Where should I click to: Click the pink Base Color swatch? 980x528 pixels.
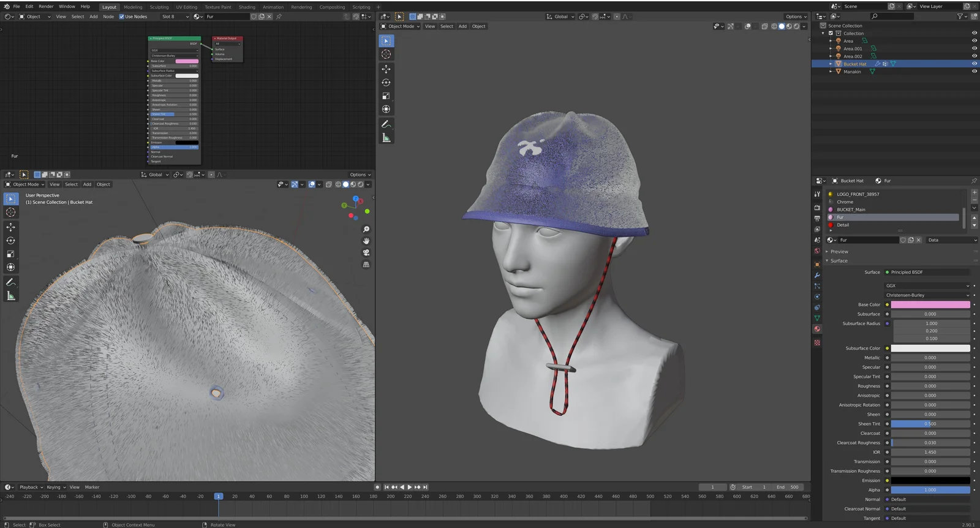click(930, 304)
